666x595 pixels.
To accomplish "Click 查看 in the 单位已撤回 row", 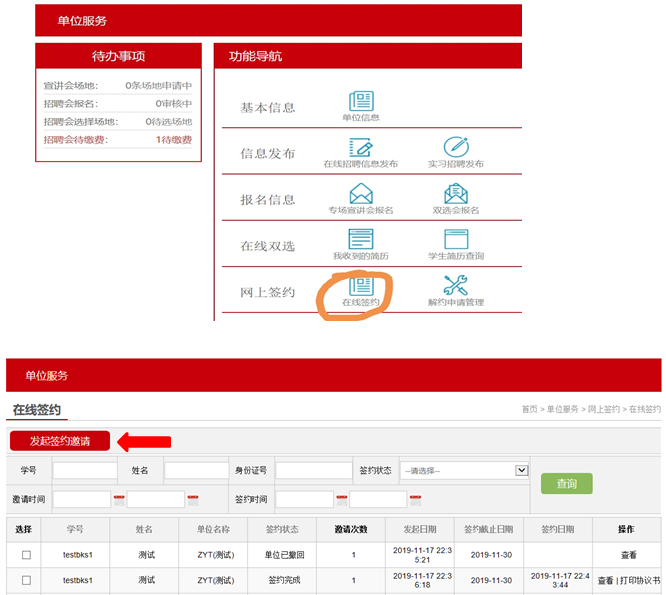I will pyautogui.click(x=629, y=555).
